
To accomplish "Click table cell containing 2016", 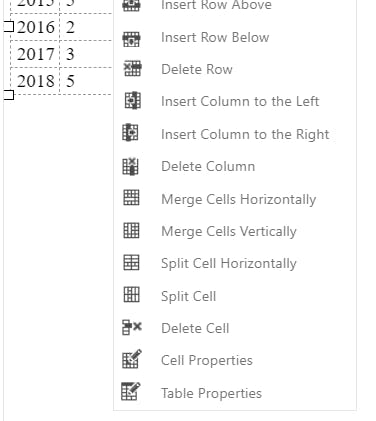I will tap(35, 27).
